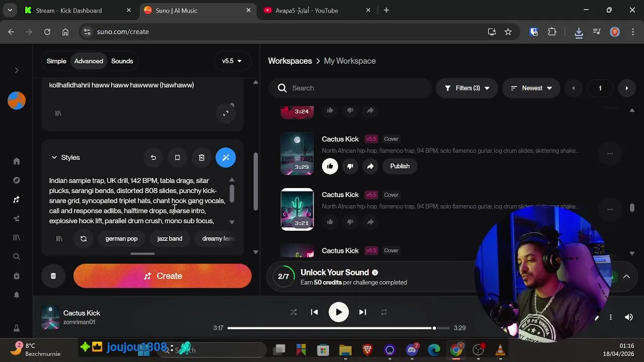Skip to the next track

coord(362,312)
